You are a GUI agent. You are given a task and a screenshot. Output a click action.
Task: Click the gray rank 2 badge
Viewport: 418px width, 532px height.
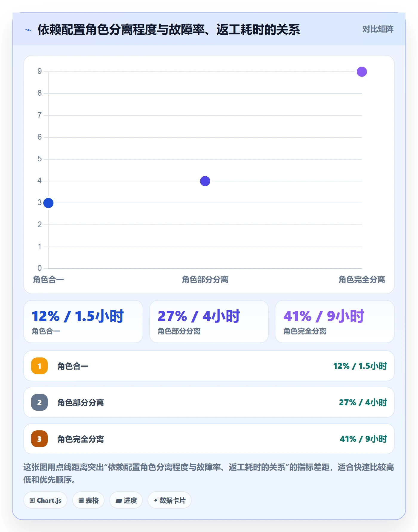coord(39,402)
